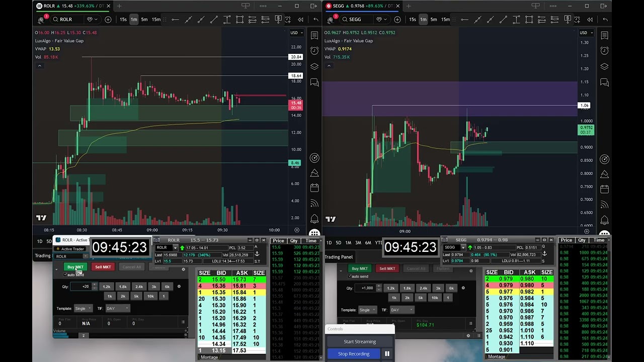Viewport: 644px width, 362px height.
Task: Pick the rectangle drawing tool on the SEGG chart
Action: coord(529,19)
